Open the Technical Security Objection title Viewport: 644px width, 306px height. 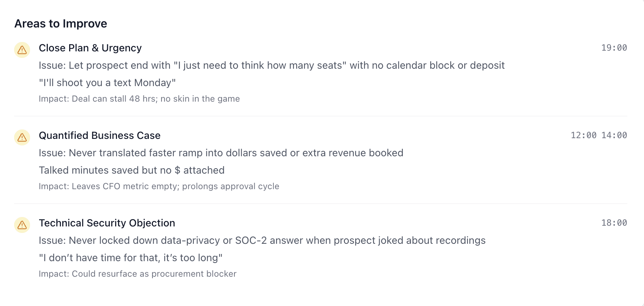click(x=107, y=223)
